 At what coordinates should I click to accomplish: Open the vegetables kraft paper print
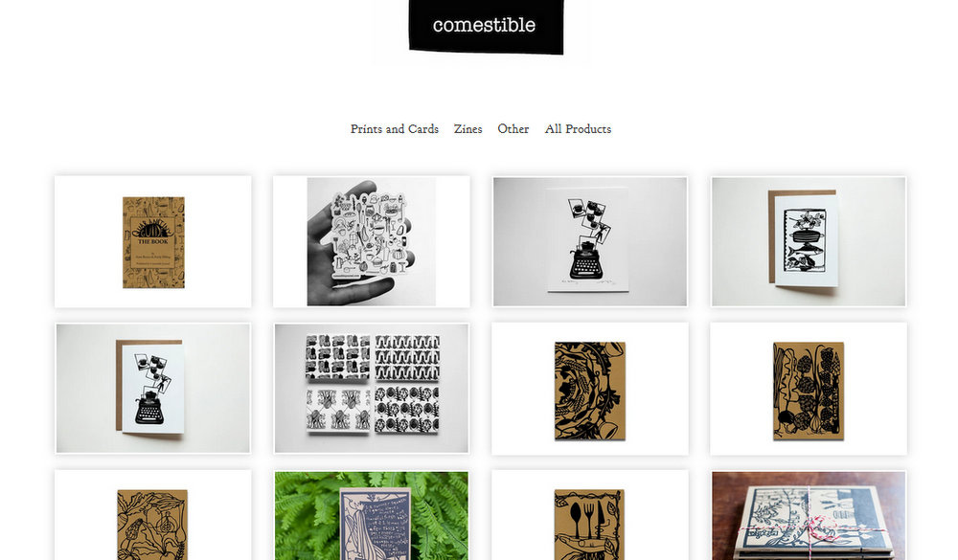809,389
